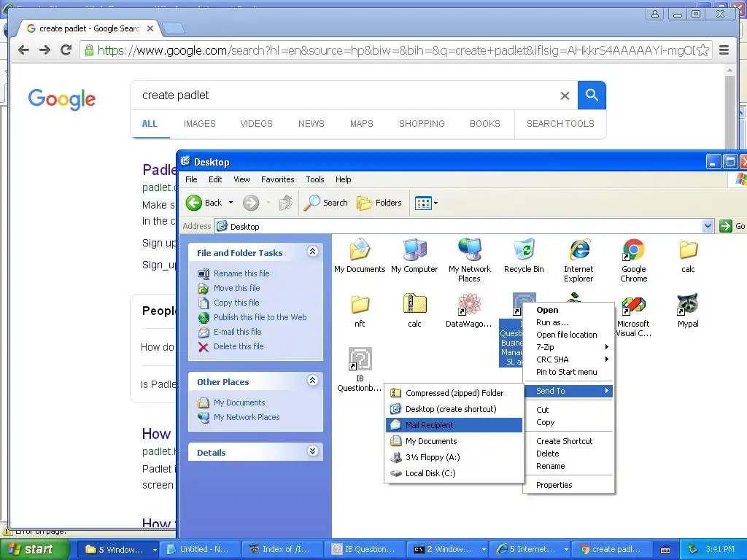
Task: Select Internet Explorer shortcut icon
Action: 578,260
